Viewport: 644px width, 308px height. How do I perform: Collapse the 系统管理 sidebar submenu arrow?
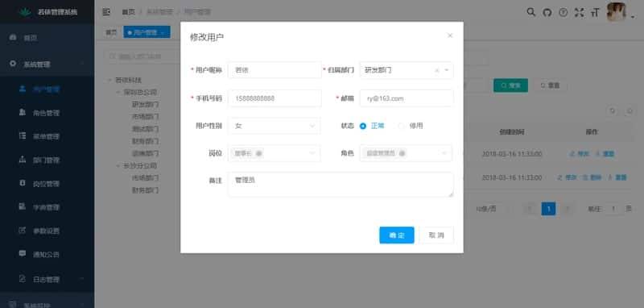[x=83, y=64]
